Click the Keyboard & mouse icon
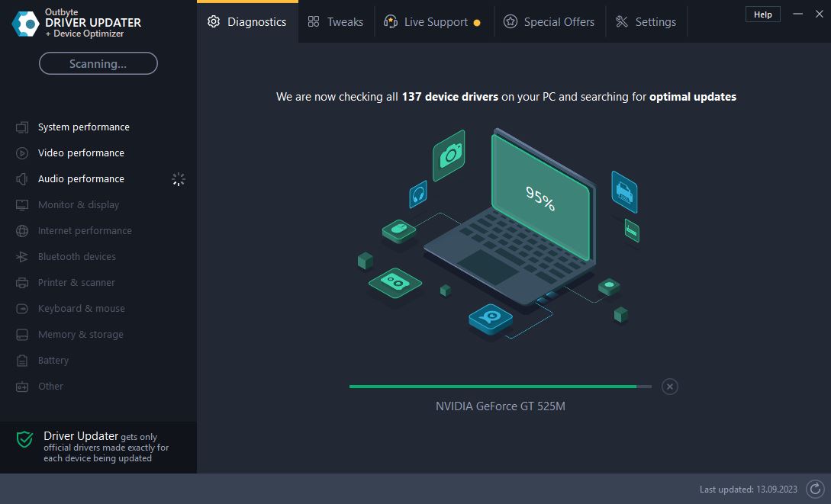This screenshot has height=504, width=831. (x=21, y=309)
